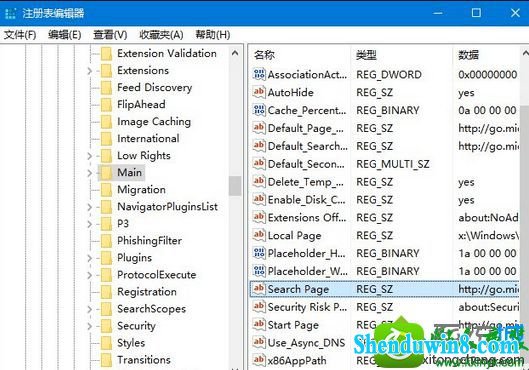529x370 pixels.
Task: Click the REG_MULTI_SZ type cell
Action: (x=393, y=164)
